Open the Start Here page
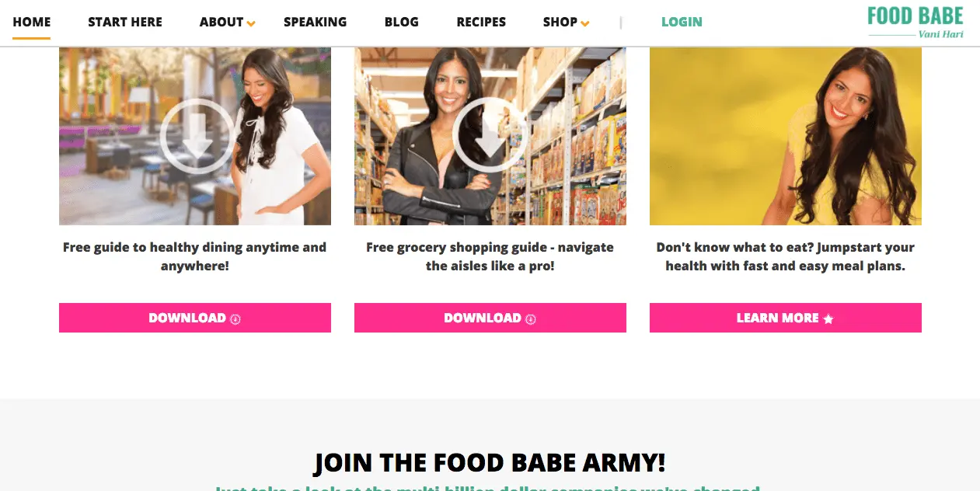The width and height of the screenshot is (980, 491). (x=125, y=22)
